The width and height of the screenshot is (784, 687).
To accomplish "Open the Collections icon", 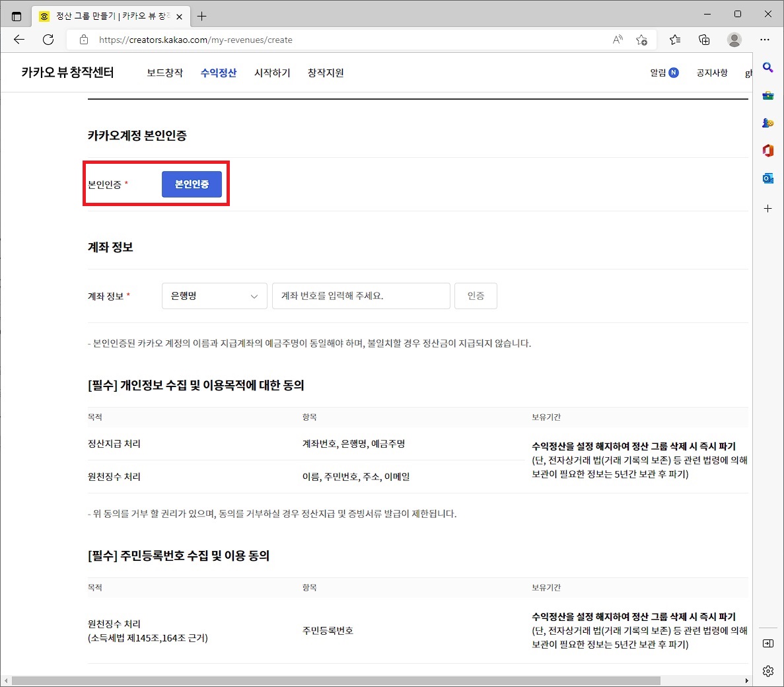I will (x=704, y=40).
